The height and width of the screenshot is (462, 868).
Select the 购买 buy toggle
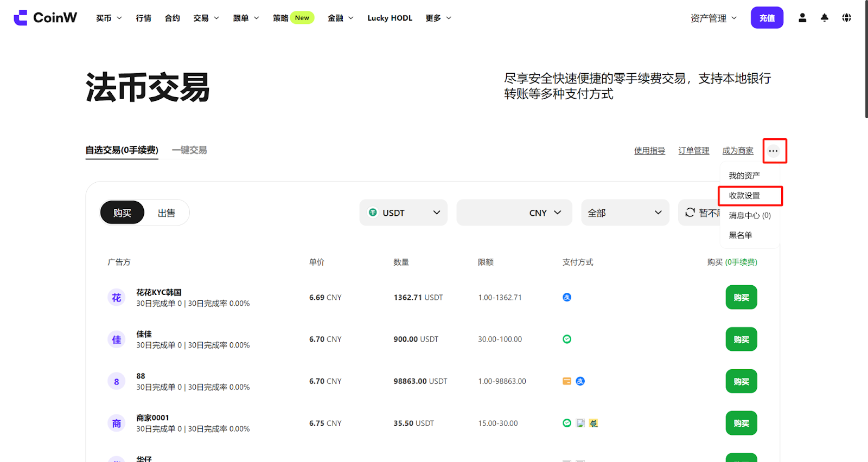point(122,213)
